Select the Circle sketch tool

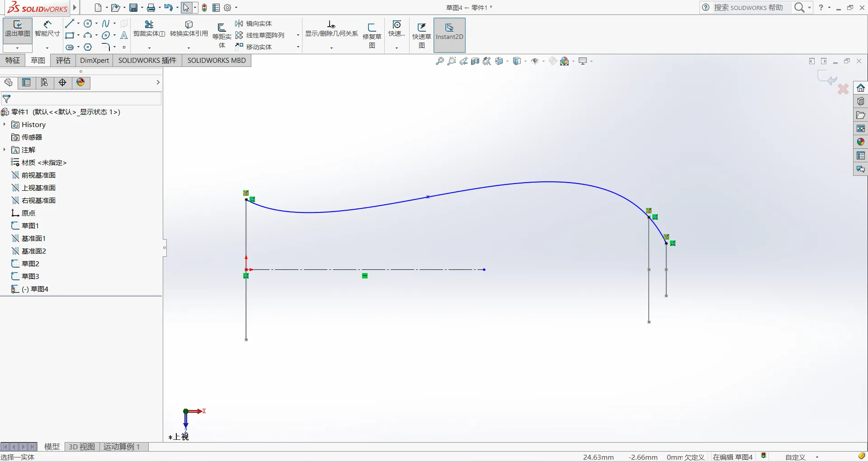click(88, 24)
